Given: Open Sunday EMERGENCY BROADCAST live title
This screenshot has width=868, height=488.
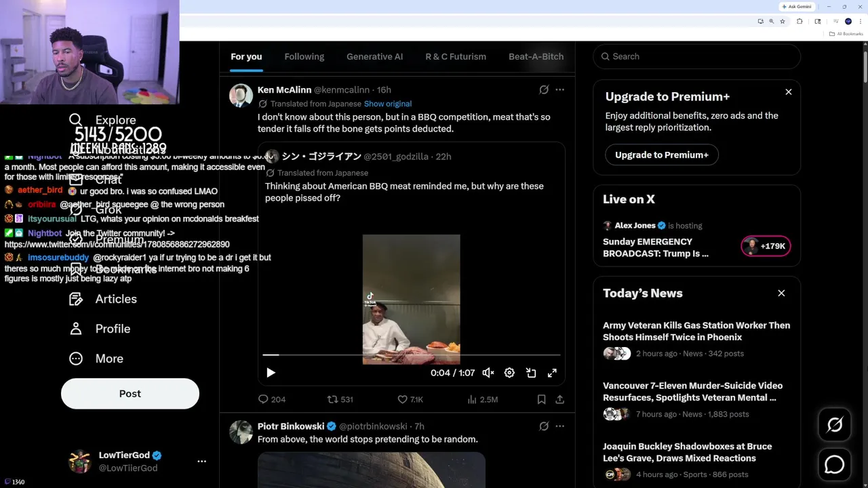Looking at the screenshot, I should (x=656, y=247).
